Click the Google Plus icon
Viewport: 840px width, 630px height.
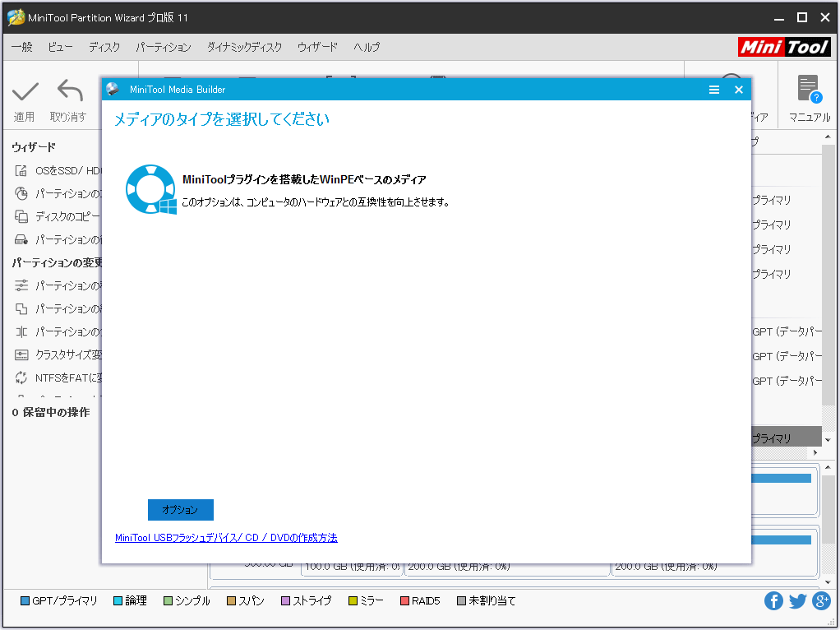[821, 601]
